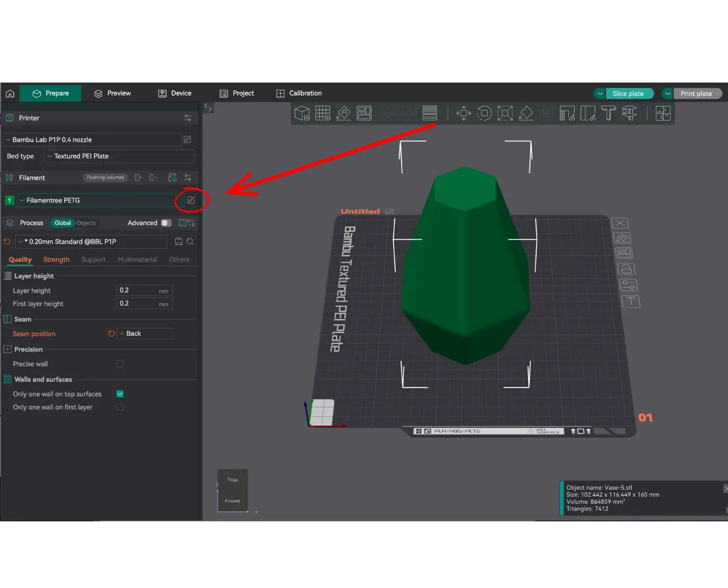Save the process preset with disk icon

pyautogui.click(x=178, y=242)
